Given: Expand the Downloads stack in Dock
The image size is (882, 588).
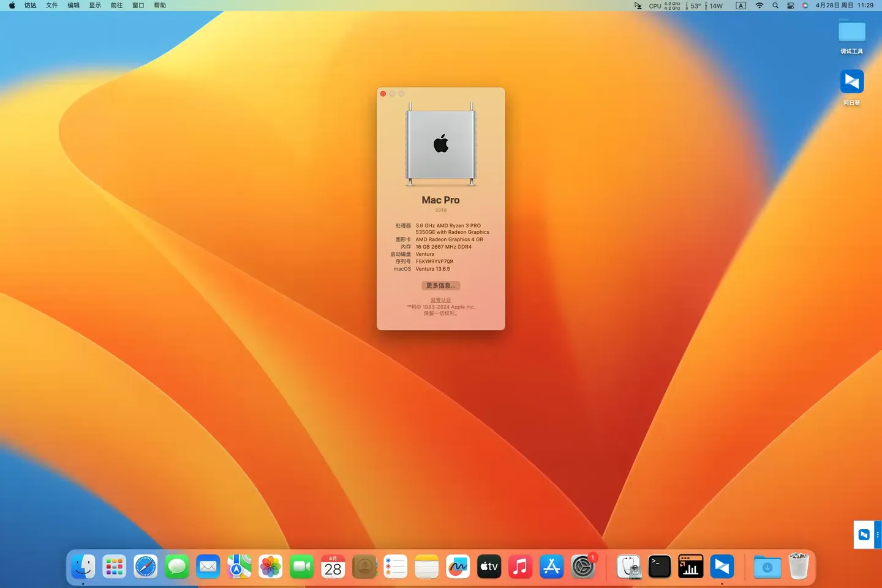Looking at the screenshot, I should [767, 567].
